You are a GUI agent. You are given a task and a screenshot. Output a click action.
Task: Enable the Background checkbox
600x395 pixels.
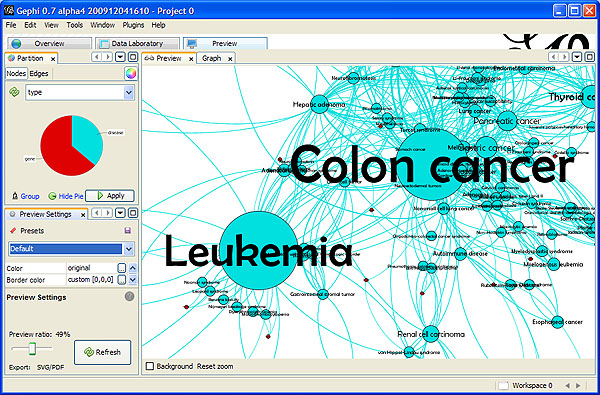coord(150,366)
